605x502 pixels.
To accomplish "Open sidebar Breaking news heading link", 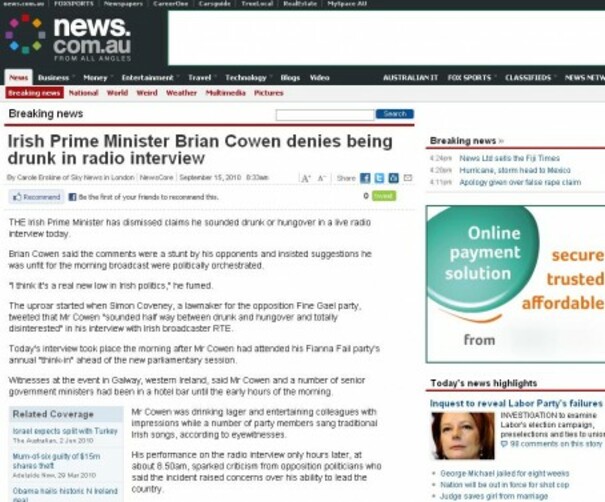I will coord(467,140).
